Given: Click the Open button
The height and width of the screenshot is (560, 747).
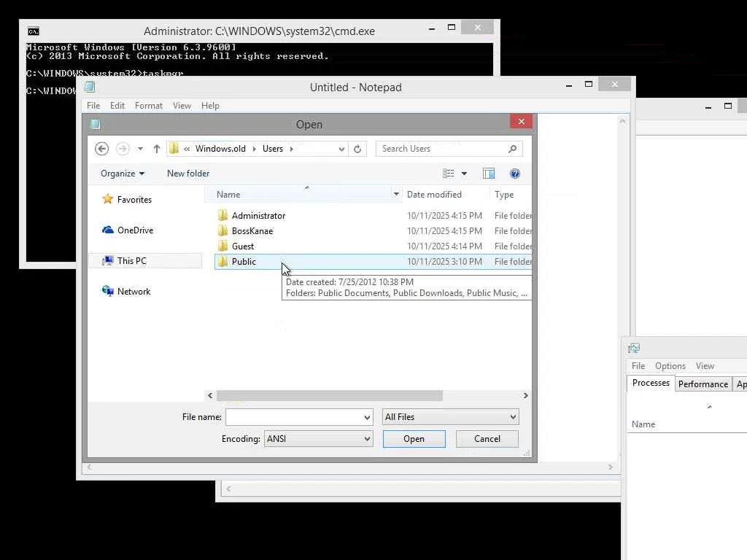Looking at the screenshot, I should 414,439.
